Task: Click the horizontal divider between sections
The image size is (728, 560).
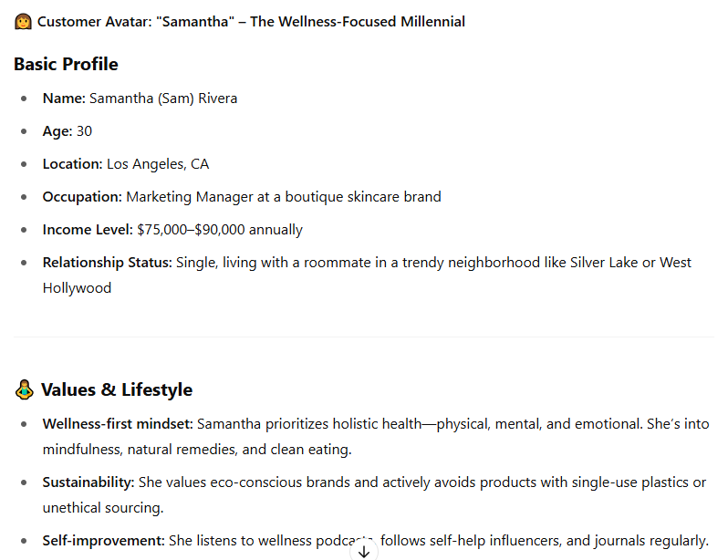Action: click(x=364, y=337)
